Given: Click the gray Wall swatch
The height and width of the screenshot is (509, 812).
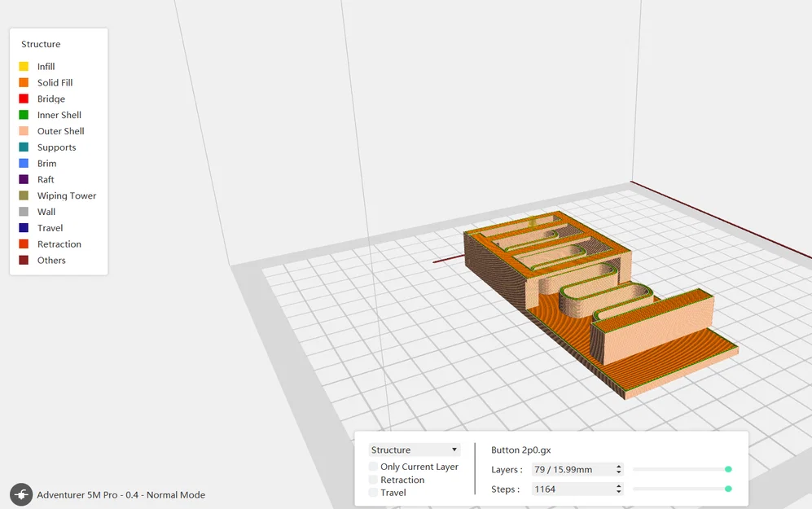Looking at the screenshot, I should pyautogui.click(x=24, y=211).
